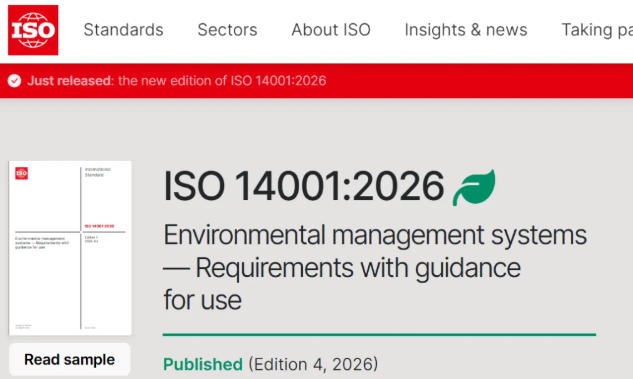The image size is (633, 379).
Task: Open the Taking part menu
Action: click(597, 30)
